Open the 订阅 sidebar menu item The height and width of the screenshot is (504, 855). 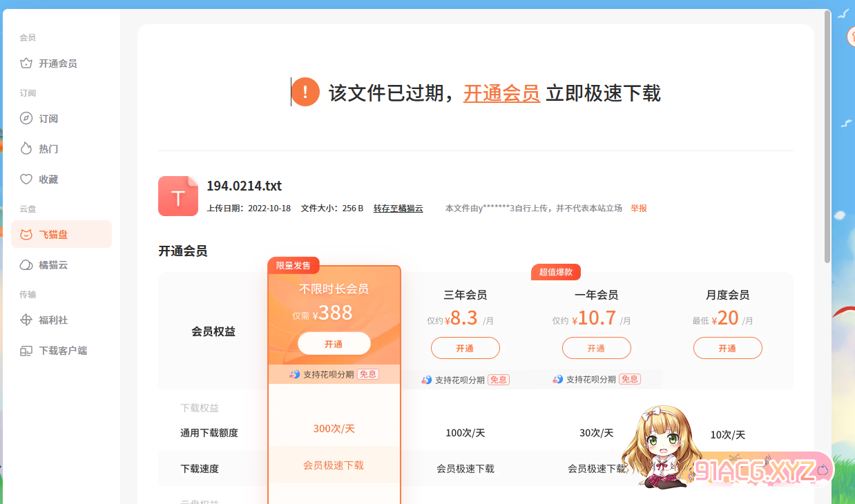coord(48,119)
